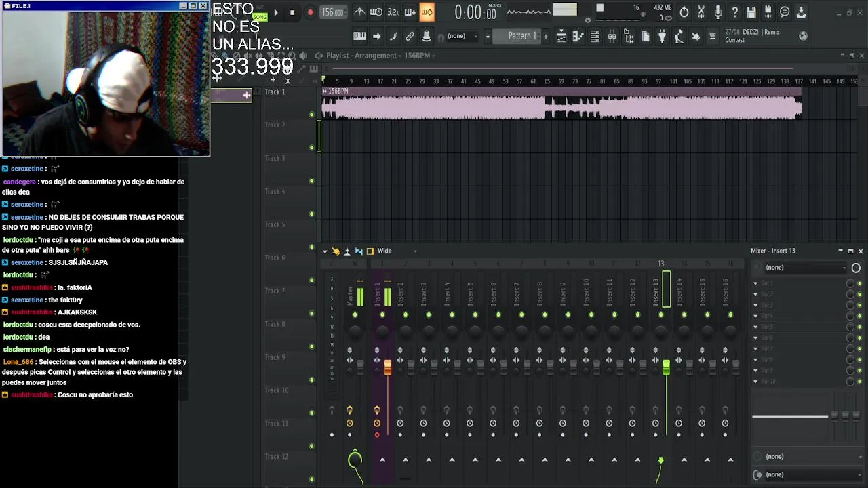Click the shopping cart icon
Image resolution: width=868 pixels, height=488 pixels.
[712, 37]
